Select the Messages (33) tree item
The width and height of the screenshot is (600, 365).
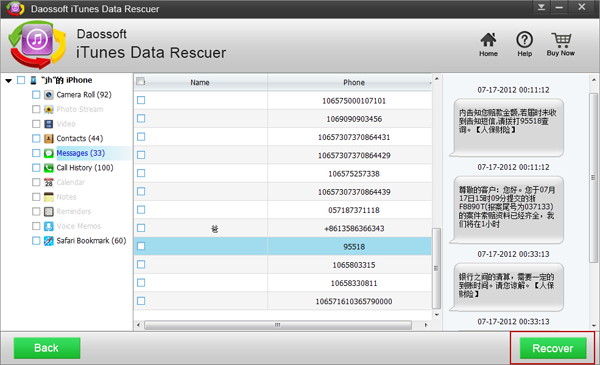[81, 153]
